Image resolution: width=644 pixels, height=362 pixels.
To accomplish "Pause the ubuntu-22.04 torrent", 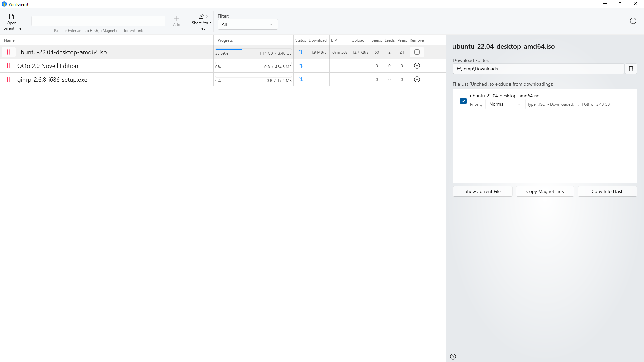I will pyautogui.click(x=9, y=52).
